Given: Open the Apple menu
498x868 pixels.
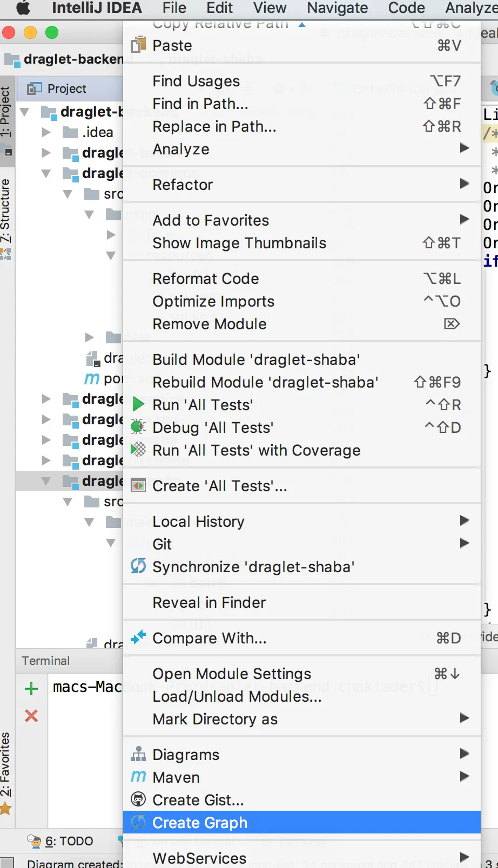Looking at the screenshot, I should click(23, 8).
